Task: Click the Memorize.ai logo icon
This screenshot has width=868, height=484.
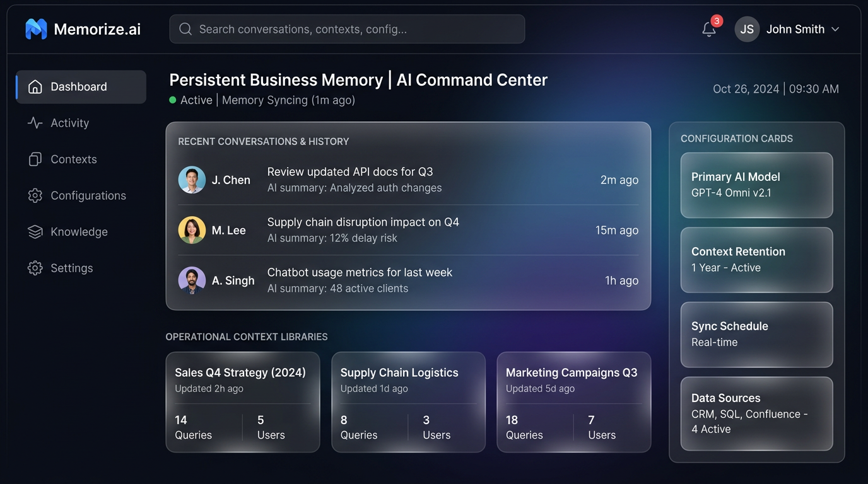Action: pos(36,29)
